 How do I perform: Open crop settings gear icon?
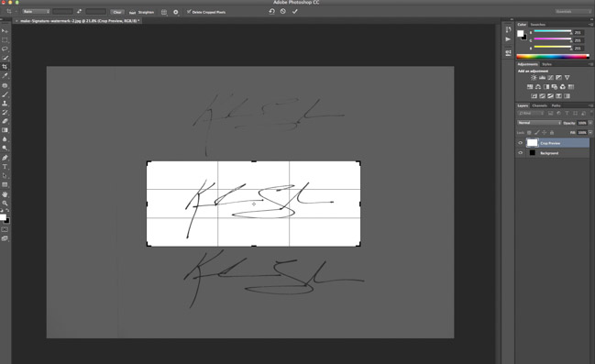point(176,12)
